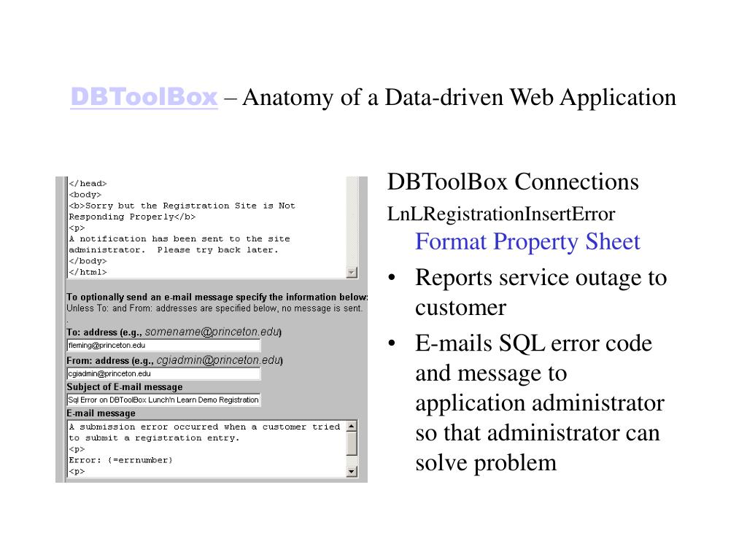The height and width of the screenshot is (560, 747).
Task: Click up arrow of E-mail message scrollbar
Action: tap(352, 426)
